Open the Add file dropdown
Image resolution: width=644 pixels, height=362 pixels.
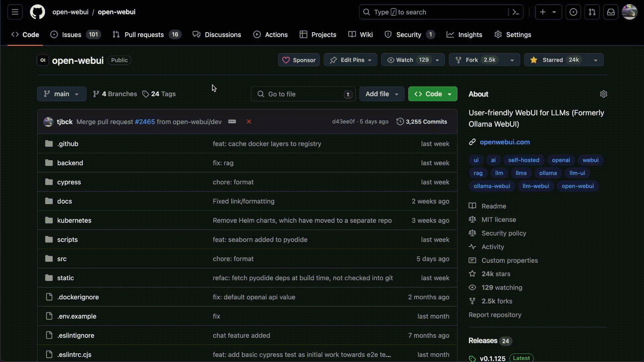[382, 94]
